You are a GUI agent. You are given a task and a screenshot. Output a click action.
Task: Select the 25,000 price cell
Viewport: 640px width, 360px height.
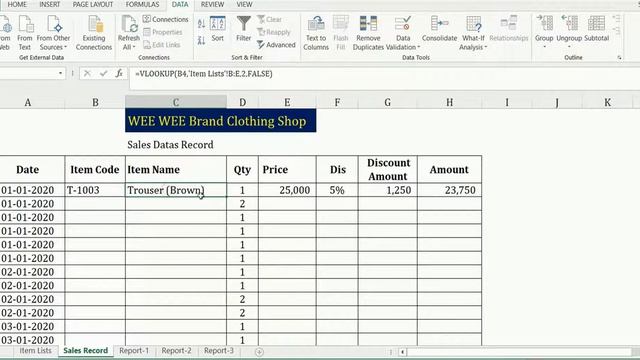point(287,190)
